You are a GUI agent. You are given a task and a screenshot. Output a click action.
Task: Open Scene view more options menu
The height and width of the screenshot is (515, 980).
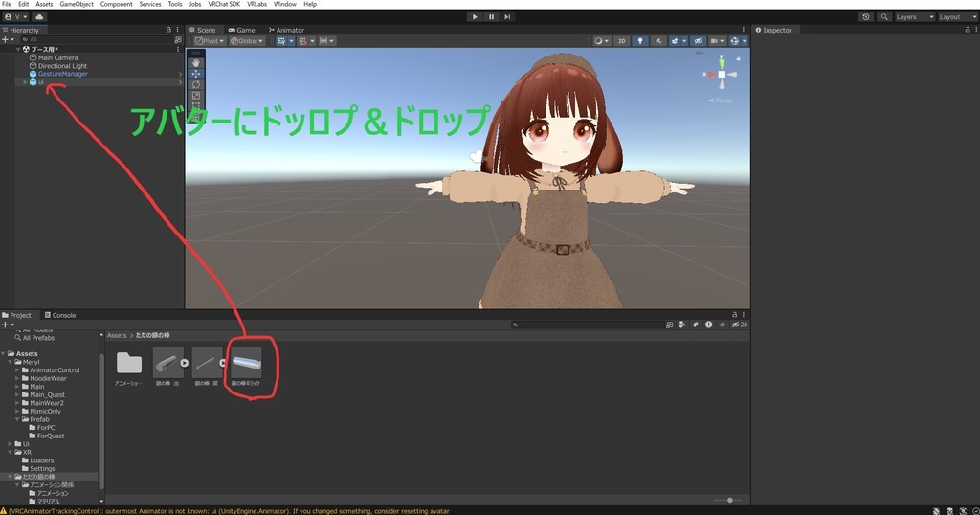743,30
